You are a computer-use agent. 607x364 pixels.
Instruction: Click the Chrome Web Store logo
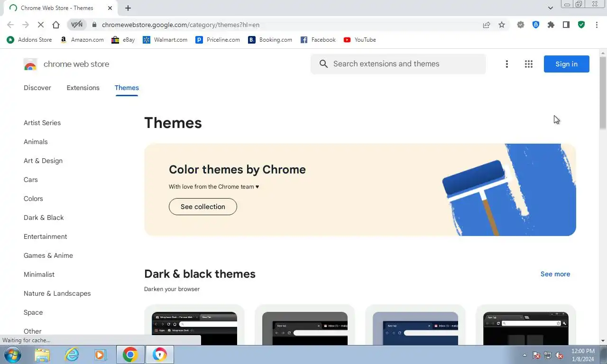point(30,64)
